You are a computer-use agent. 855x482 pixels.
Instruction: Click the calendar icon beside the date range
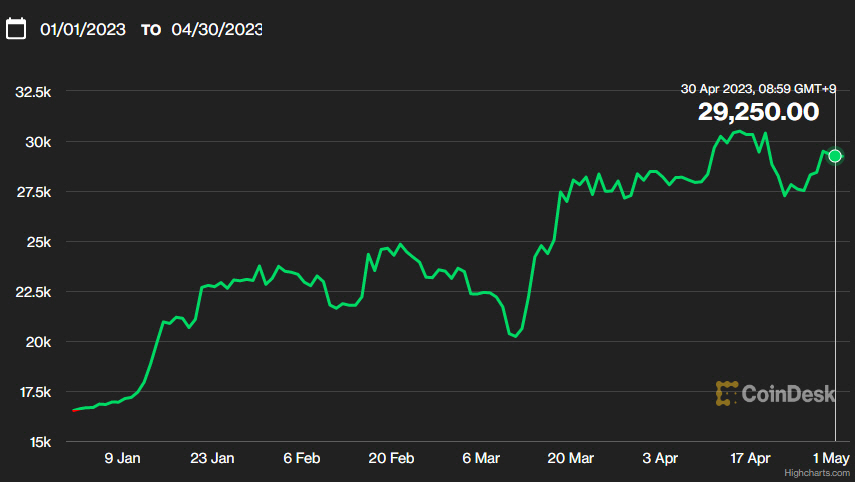click(15, 29)
